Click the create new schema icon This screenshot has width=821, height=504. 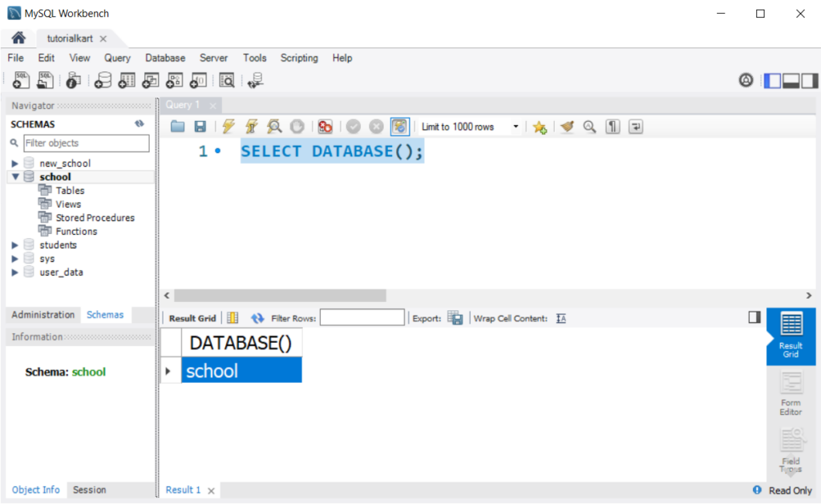point(103,80)
